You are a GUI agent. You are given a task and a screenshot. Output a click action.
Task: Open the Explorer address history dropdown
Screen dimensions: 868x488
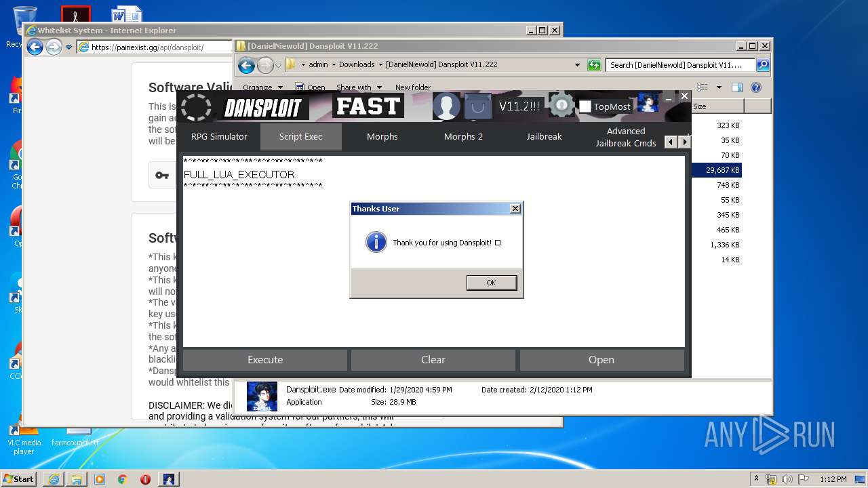tap(577, 65)
